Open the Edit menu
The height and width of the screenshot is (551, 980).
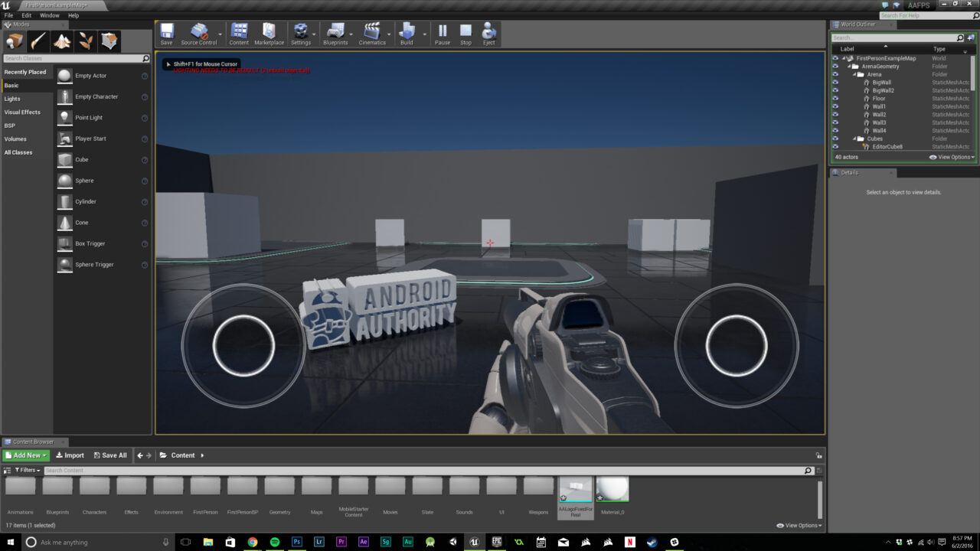[26, 15]
